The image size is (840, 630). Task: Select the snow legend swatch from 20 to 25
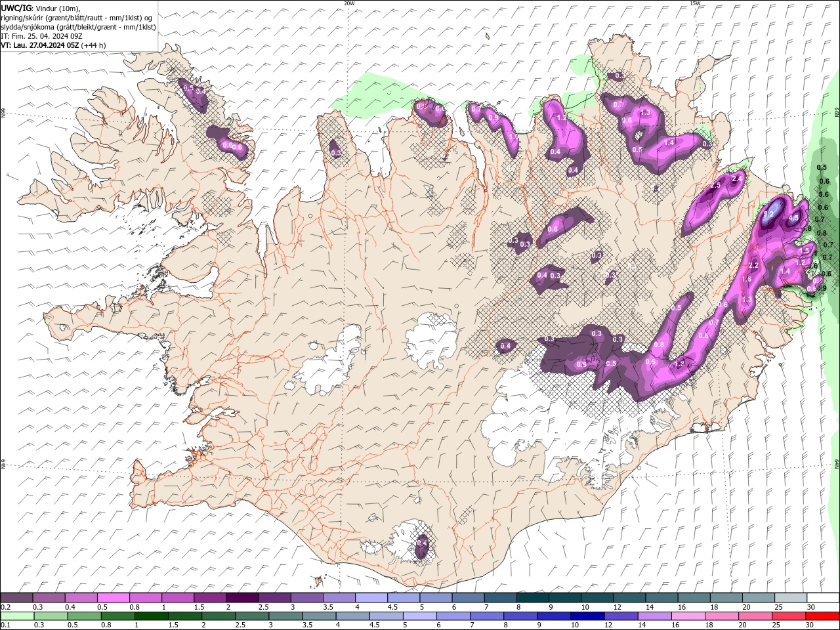pos(759,598)
